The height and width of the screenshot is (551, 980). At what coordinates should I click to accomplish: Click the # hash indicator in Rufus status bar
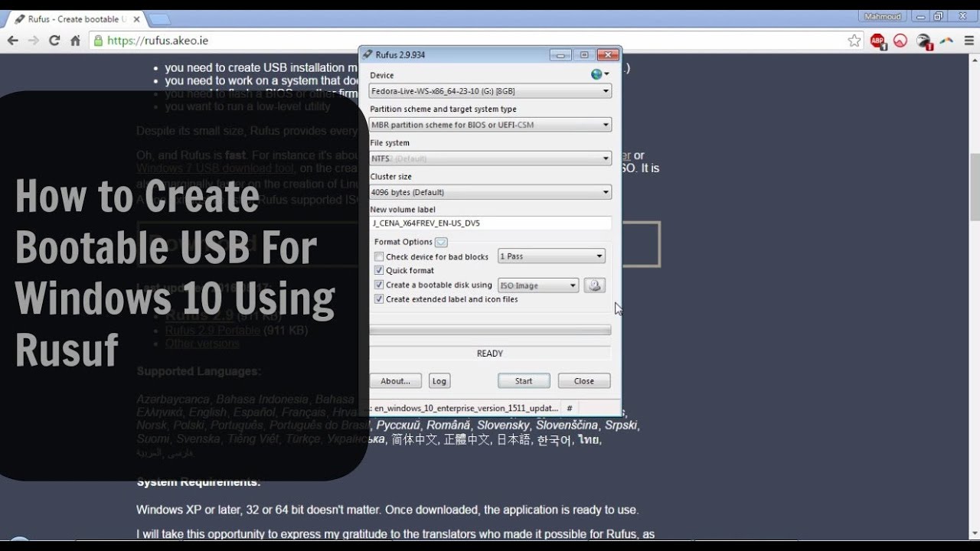click(x=570, y=408)
